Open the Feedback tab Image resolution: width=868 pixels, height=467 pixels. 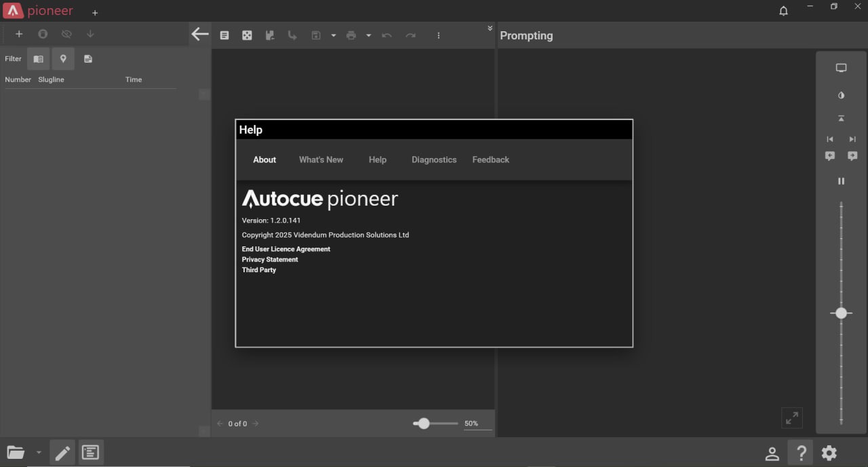pos(491,160)
